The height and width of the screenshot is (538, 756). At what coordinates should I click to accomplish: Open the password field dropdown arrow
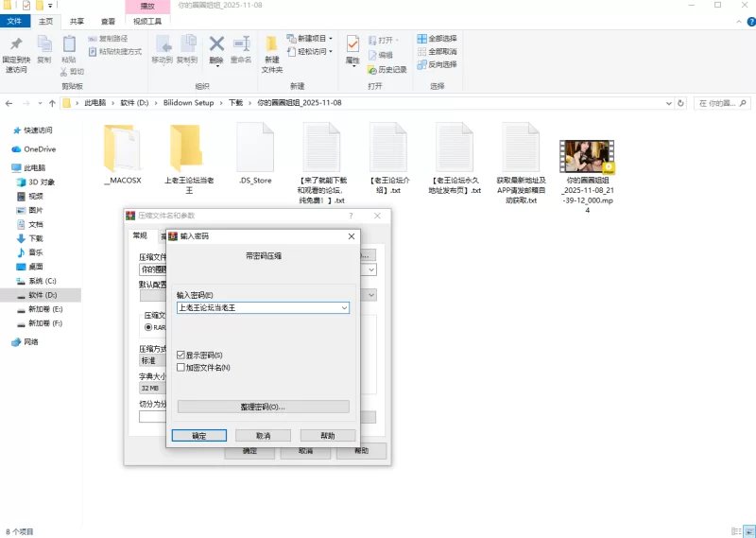[x=344, y=307]
